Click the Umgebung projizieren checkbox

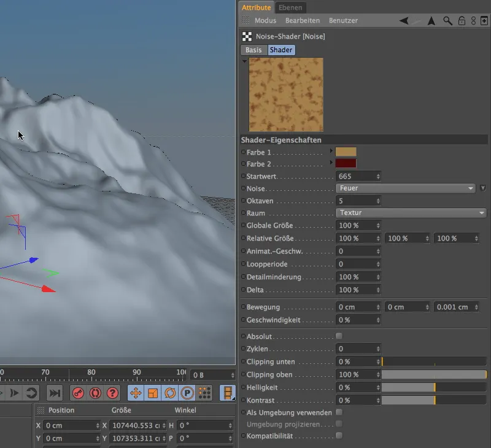(339, 424)
